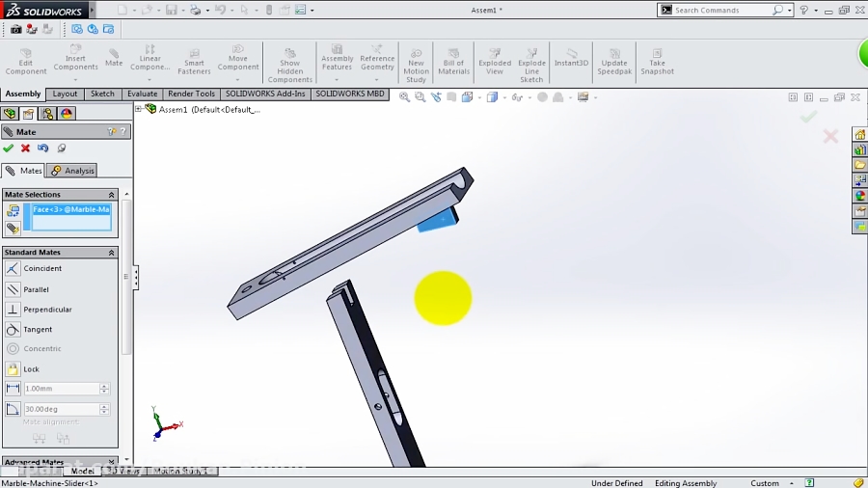Switch to Analysis tab in Mate panel
The width and height of the screenshot is (868, 488).
click(x=72, y=171)
